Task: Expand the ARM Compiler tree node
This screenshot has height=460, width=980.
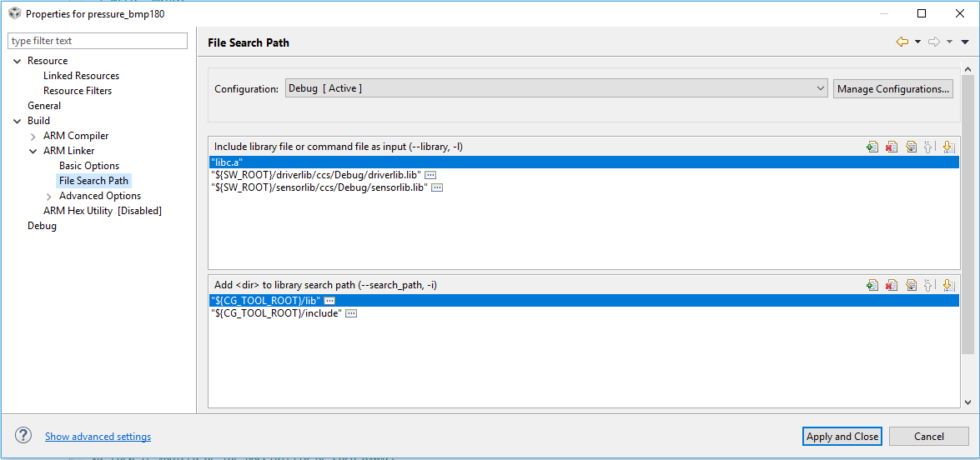Action: point(33,136)
